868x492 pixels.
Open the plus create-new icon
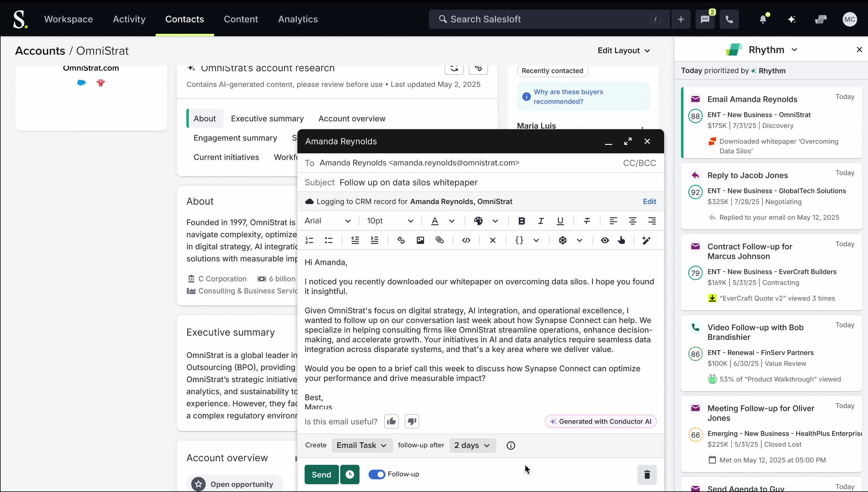681,19
